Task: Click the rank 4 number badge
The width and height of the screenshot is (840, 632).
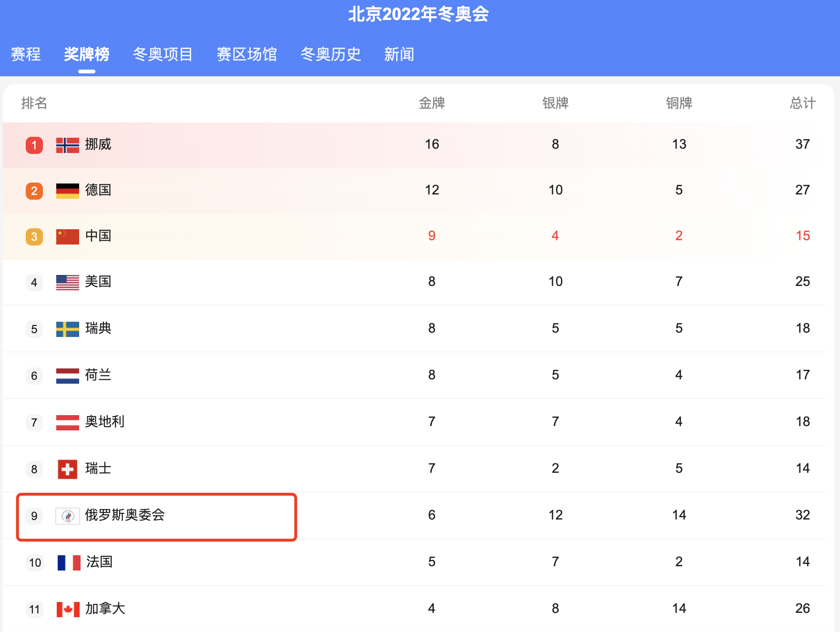Action: pyautogui.click(x=34, y=283)
